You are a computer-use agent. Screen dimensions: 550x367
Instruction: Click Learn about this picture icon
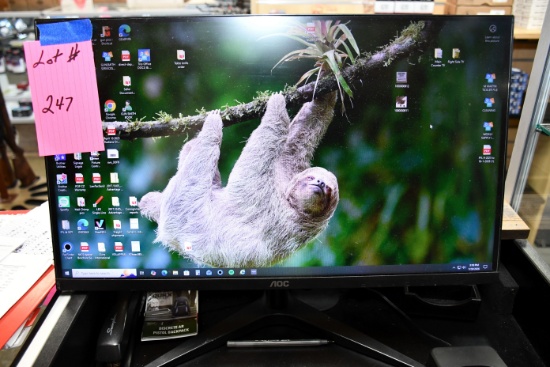492,28
